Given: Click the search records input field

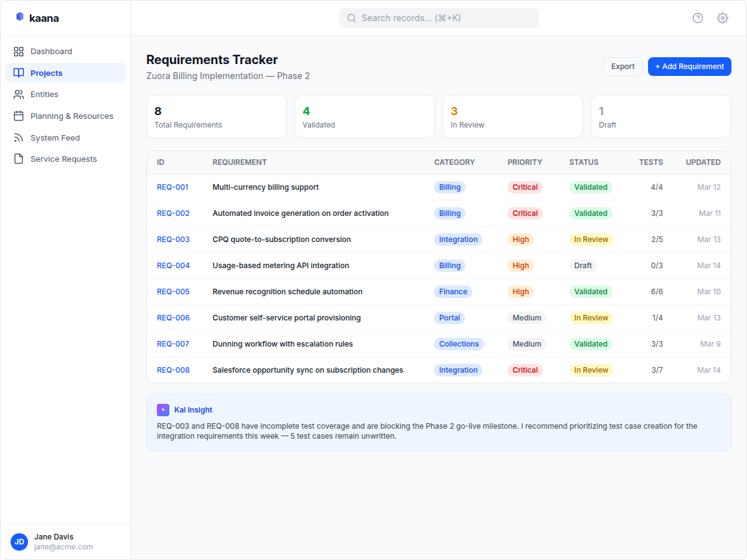Looking at the screenshot, I should click(438, 17).
